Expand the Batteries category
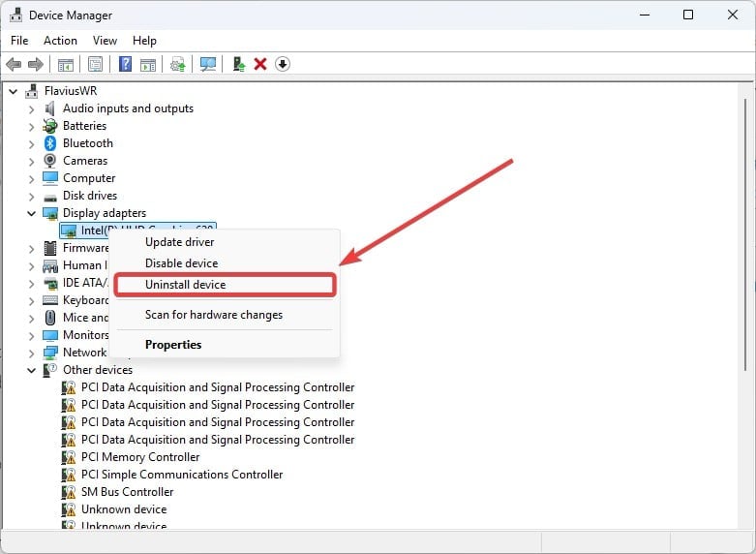The height and width of the screenshot is (554, 756). 32,127
